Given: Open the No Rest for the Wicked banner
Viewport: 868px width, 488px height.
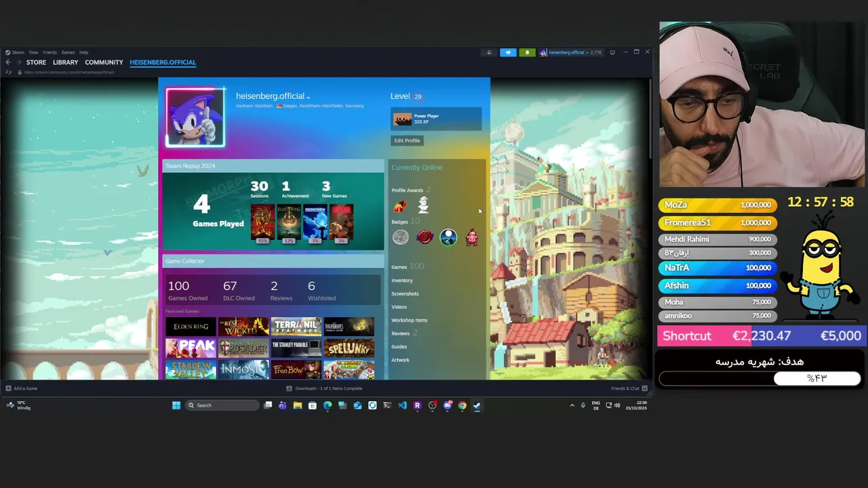Looking at the screenshot, I should [x=243, y=327].
